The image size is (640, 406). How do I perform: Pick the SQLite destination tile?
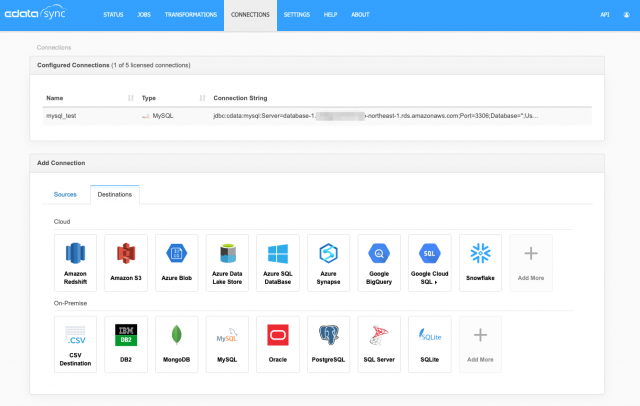[x=429, y=344]
